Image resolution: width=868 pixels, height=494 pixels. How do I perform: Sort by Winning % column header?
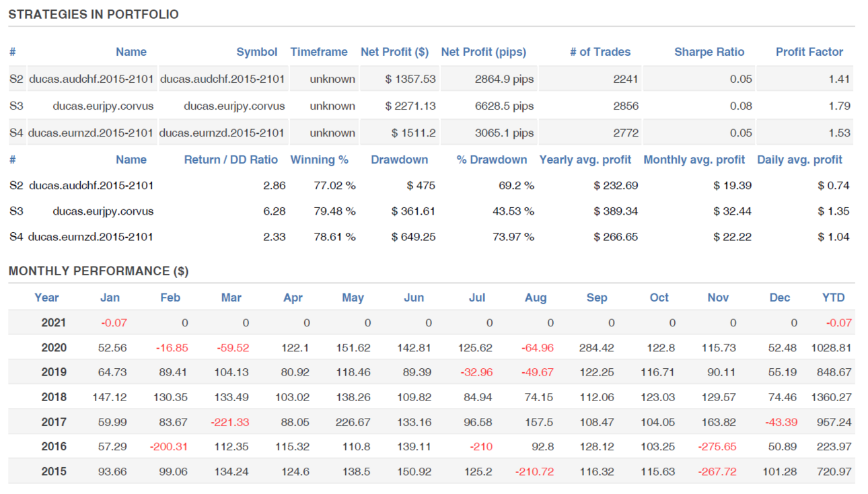tap(320, 160)
